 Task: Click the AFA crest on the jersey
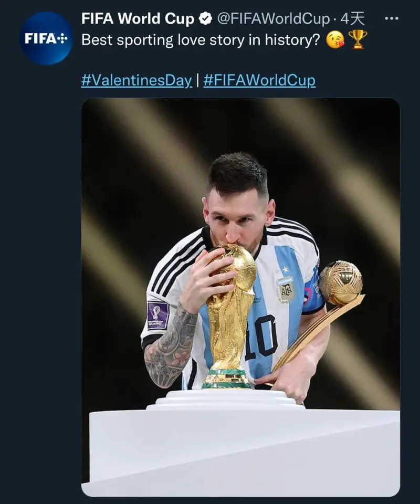(x=286, y=289)
